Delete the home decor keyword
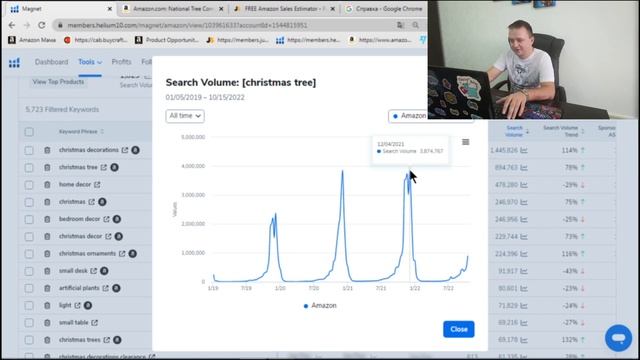 pyautogui.click(x=47, y=184)
